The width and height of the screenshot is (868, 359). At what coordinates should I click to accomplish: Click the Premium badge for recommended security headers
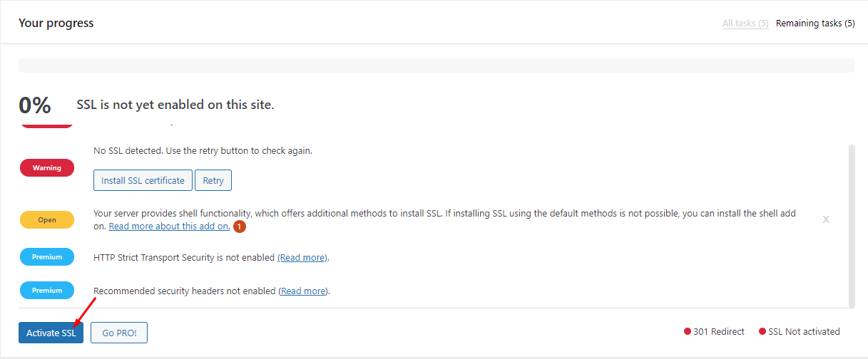pos(47,291)
